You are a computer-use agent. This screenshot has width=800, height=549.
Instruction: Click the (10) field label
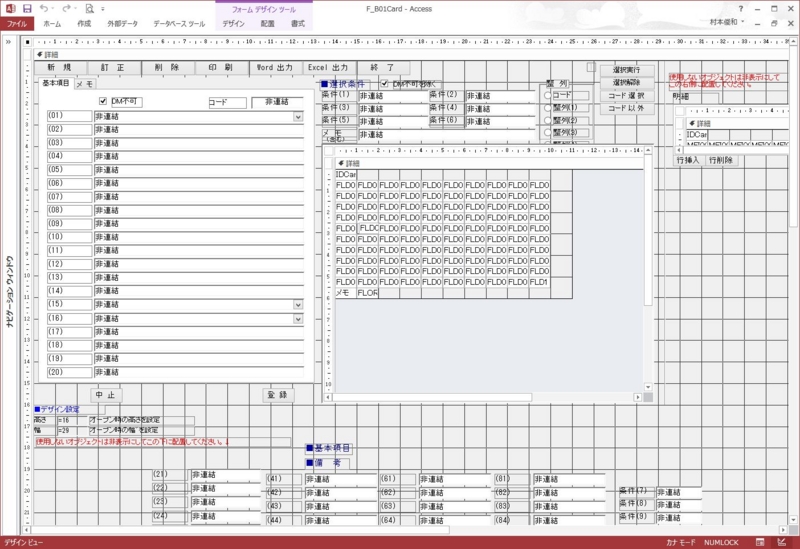tap(69, 237)
